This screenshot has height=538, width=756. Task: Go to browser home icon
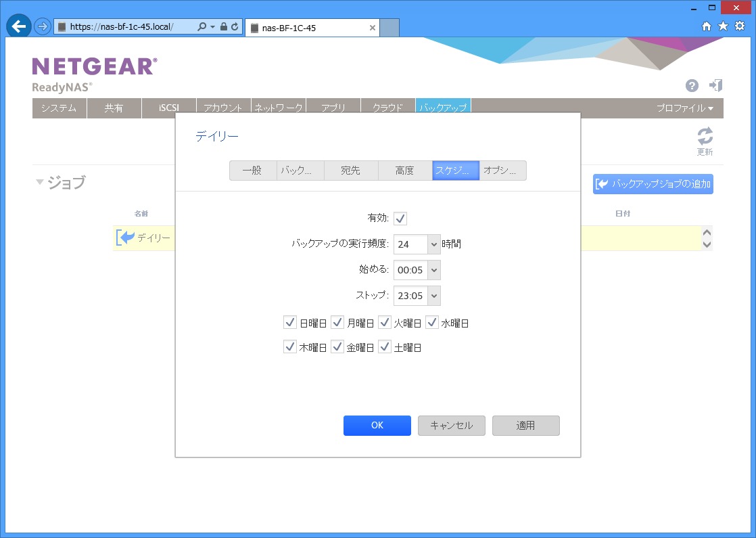click(x=707, y=26)
